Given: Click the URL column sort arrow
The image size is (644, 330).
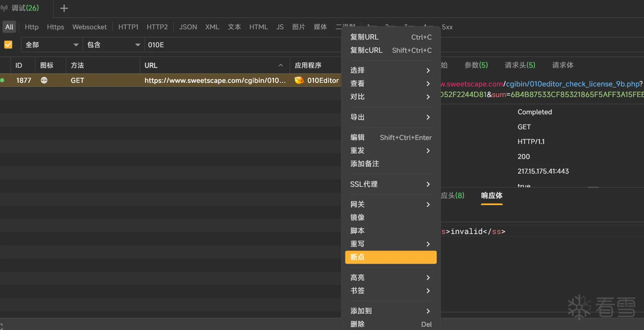Looking at the screenshot, I should pos(281,65).
